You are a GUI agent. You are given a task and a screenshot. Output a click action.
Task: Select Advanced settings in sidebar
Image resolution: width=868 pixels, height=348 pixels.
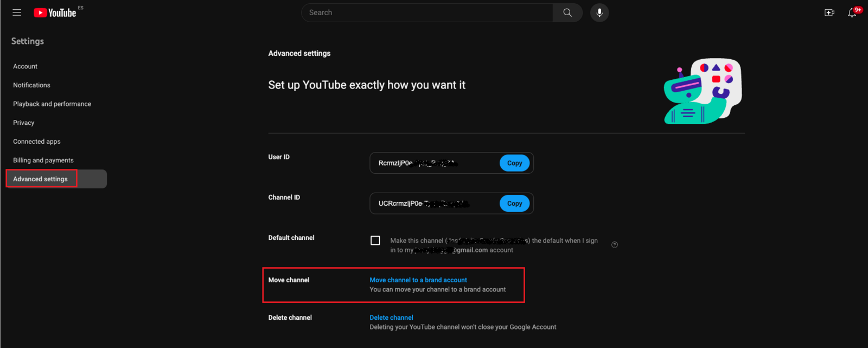point(41,179)
